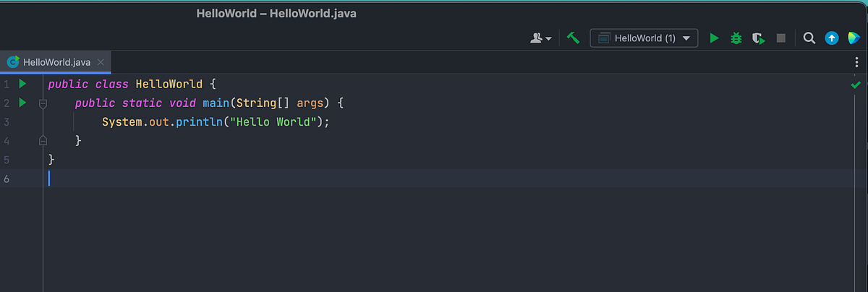Click the Build Project hammer icon

[573, 38]
